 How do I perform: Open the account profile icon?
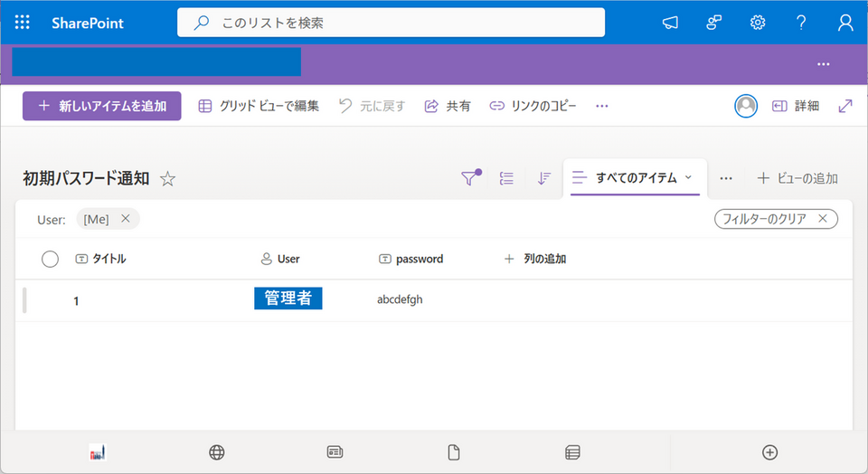845,23
